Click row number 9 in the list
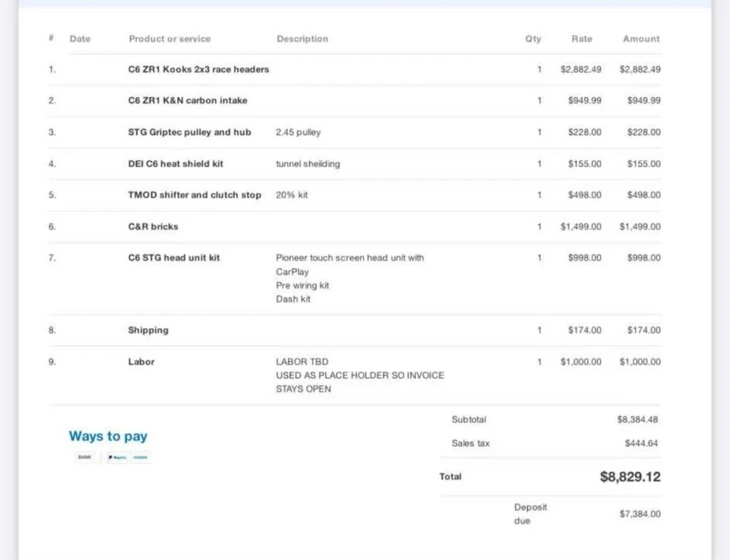Screen dimensions: 730x560 [52, 362]
